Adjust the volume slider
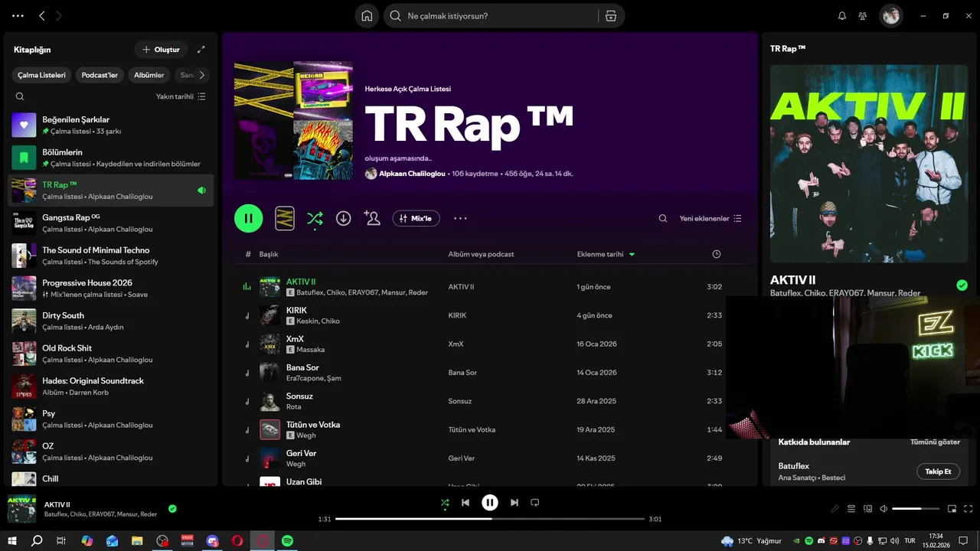This screenshot has width=980, height=551. point(916,509)
